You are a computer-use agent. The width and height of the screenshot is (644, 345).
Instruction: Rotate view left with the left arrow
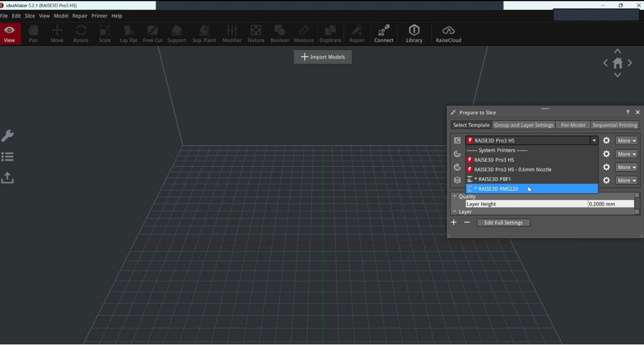tap(606, 63)
